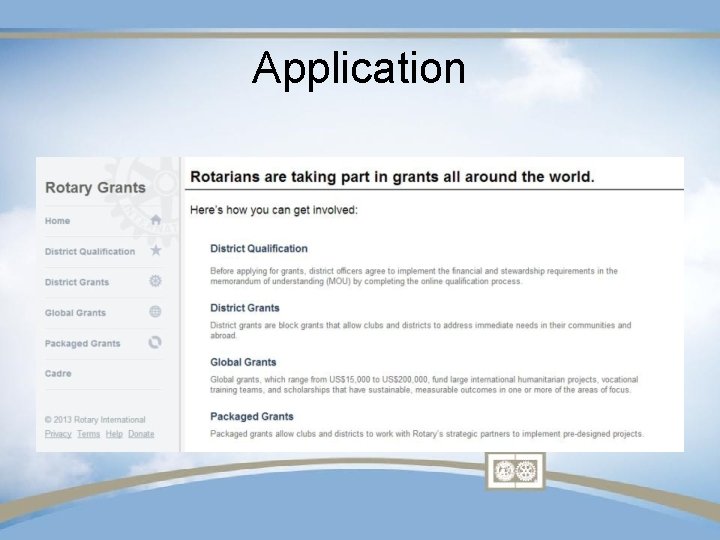
Task: Click the "Before applying for grants" description
Action: point(414,276)
